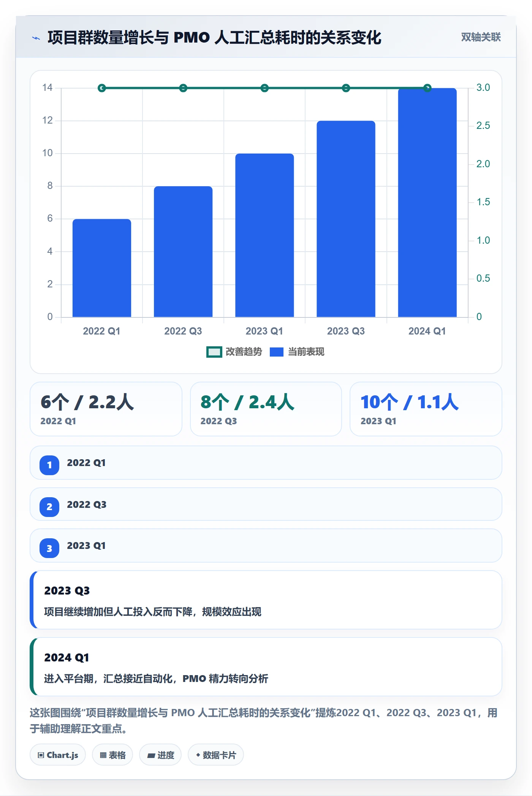Image resolution: width=532 pixels, height=796 pixels.
Task: Click the footer summary paragraph
Action: click(x=264, y=721)
